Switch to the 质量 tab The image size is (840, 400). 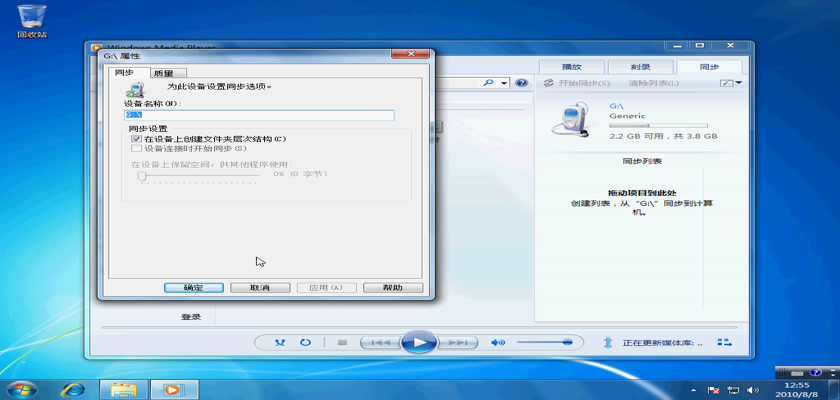(x=163, y=73)
